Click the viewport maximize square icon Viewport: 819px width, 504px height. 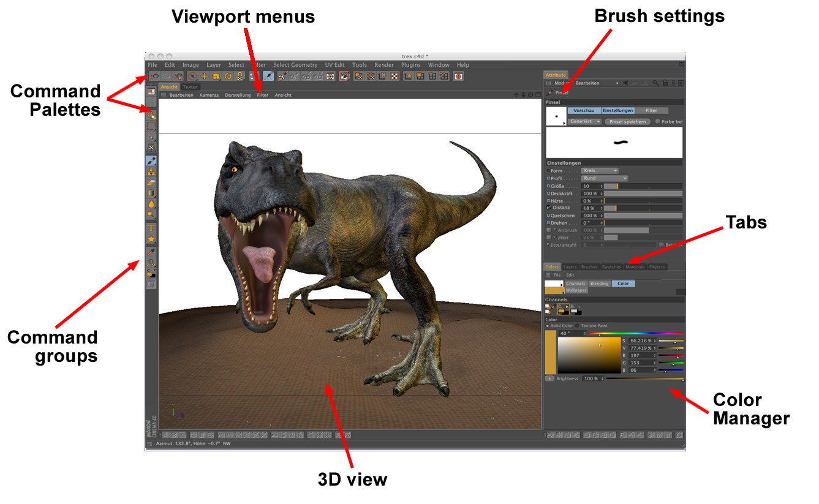coord(538,95)
